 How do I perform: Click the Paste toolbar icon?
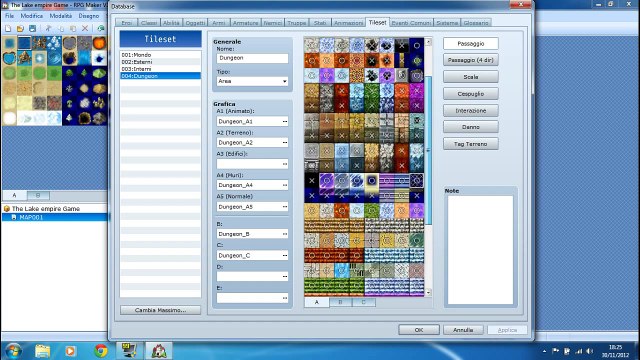(x=73, y=28)
